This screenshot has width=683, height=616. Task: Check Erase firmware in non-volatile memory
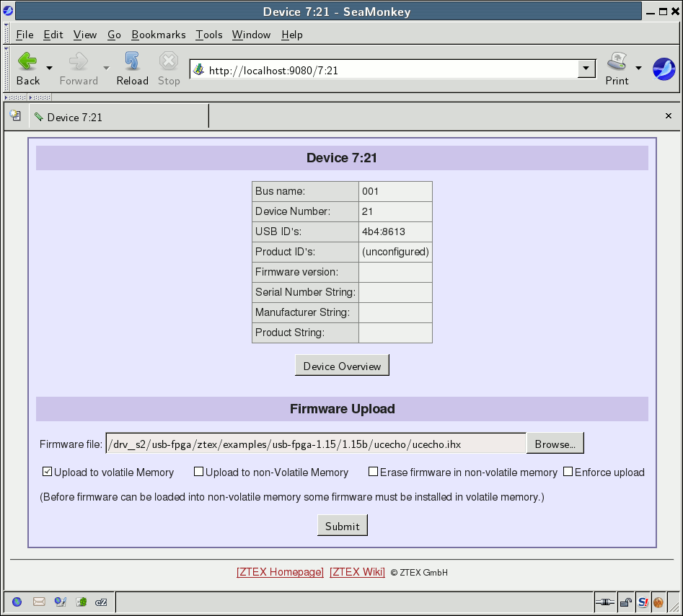tap(374, 472)
